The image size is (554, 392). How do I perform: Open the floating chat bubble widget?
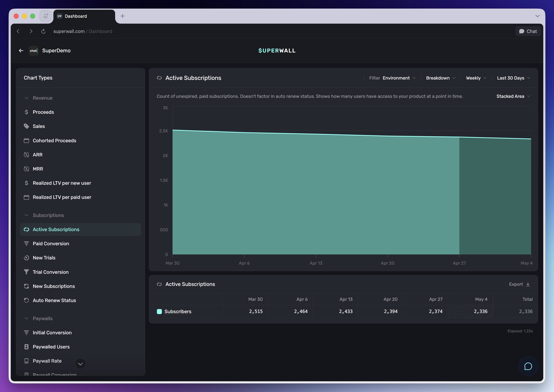tap(528, 366)
